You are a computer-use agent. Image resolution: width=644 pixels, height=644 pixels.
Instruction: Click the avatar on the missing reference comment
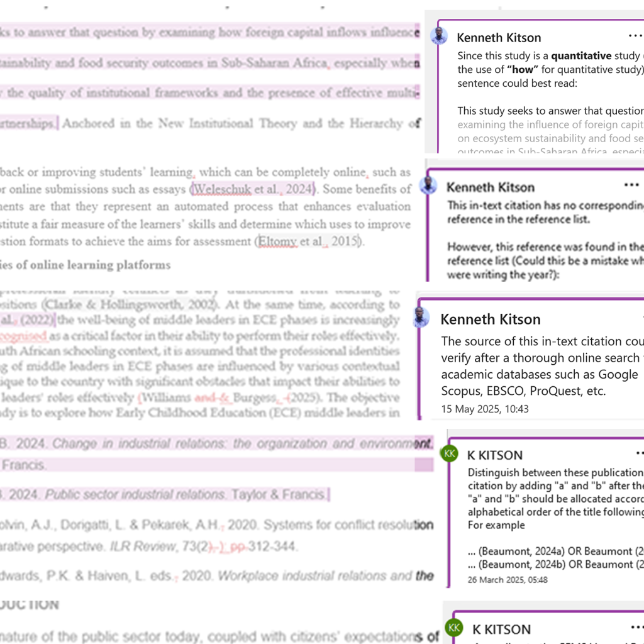[x=429, y=186]
